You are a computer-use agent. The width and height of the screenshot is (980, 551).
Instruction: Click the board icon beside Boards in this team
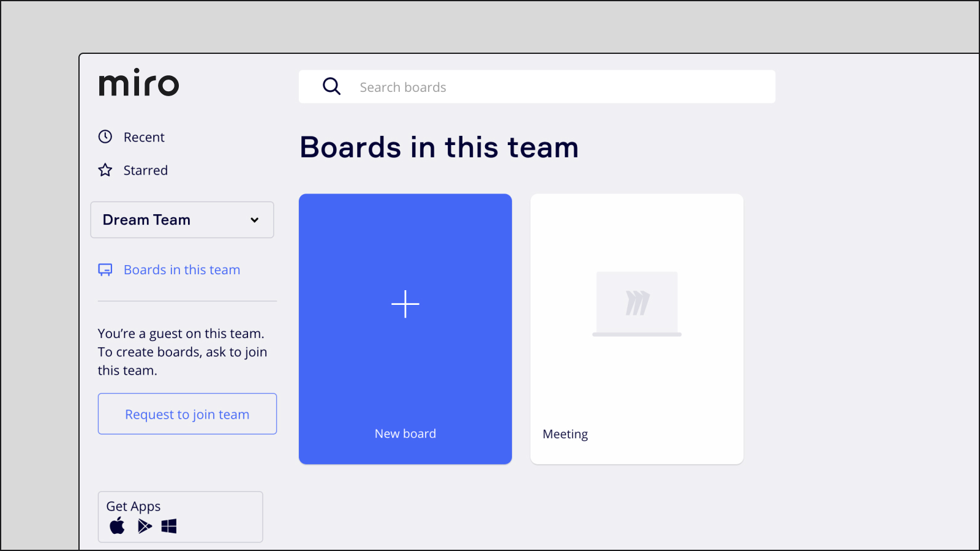[x=105, y=269]
